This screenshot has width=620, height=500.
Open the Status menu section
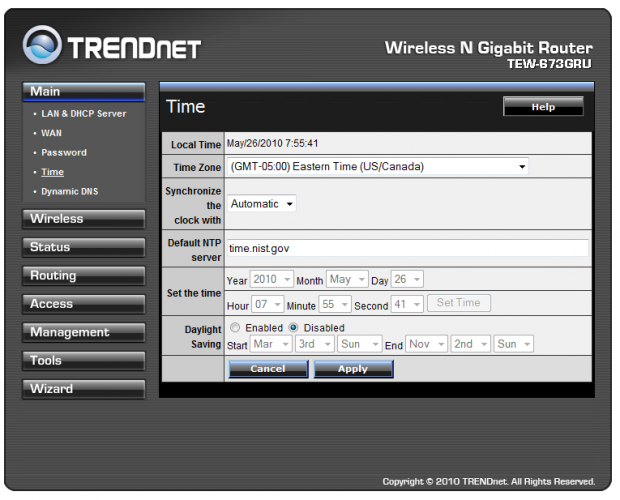[x=84, y=247]
